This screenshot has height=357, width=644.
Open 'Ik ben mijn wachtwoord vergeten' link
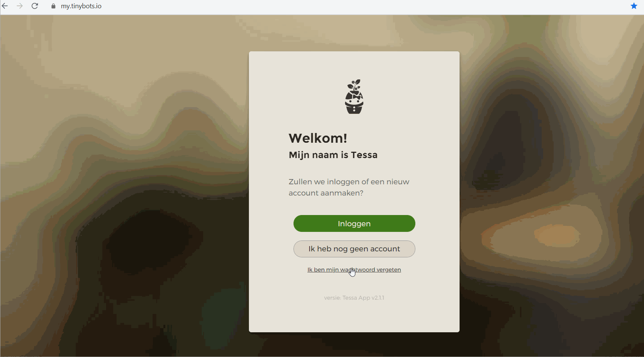[x=354, y=270]
